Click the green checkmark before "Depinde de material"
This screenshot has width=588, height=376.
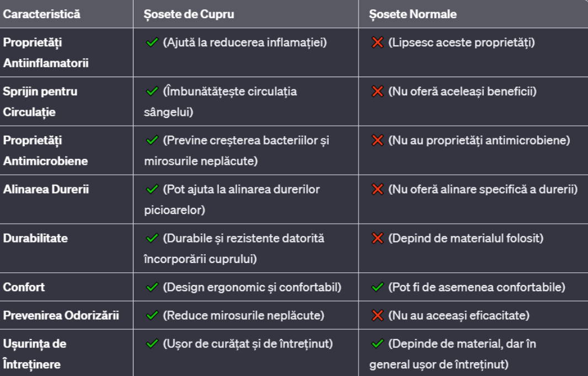378,344
